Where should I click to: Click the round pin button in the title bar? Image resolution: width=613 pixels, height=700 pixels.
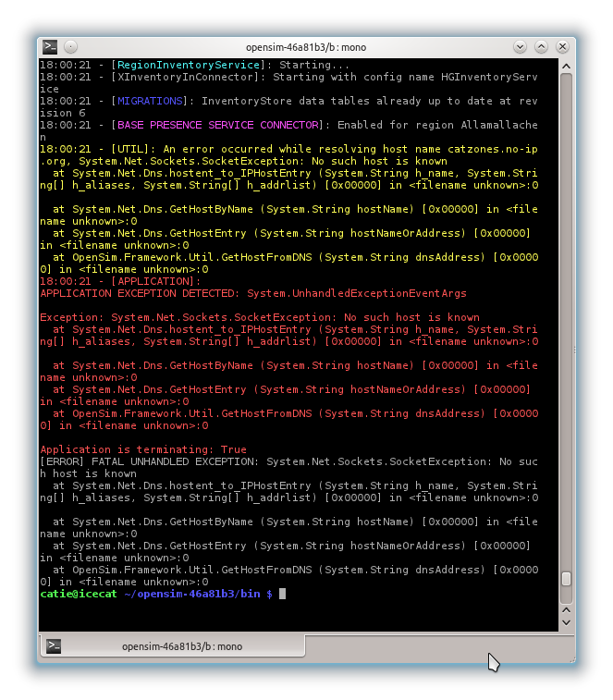(x=70, y=46)
